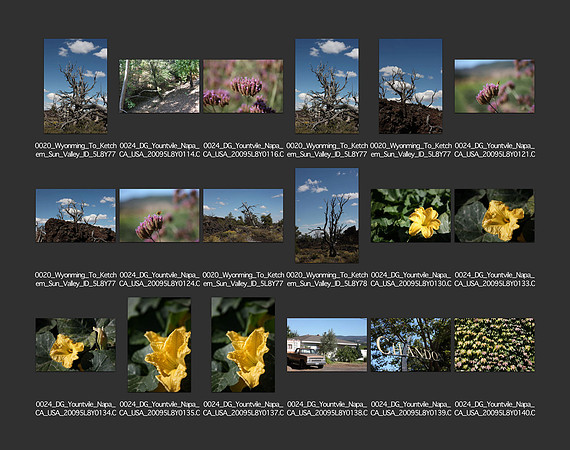Select the Chandon sign thumbnail
This screenshot has height=450, width=570.
point(410,345)
